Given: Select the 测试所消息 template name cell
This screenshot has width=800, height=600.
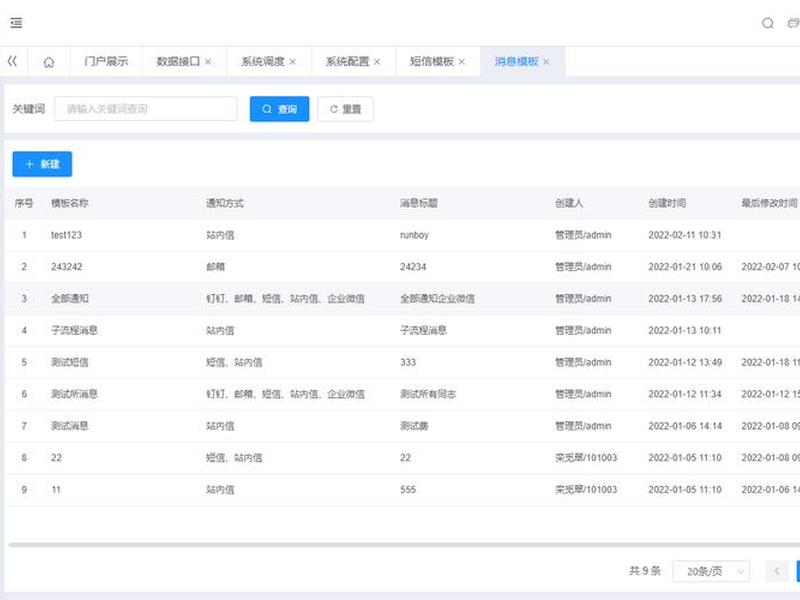Looking at the screenshot, I should point(74,394).
